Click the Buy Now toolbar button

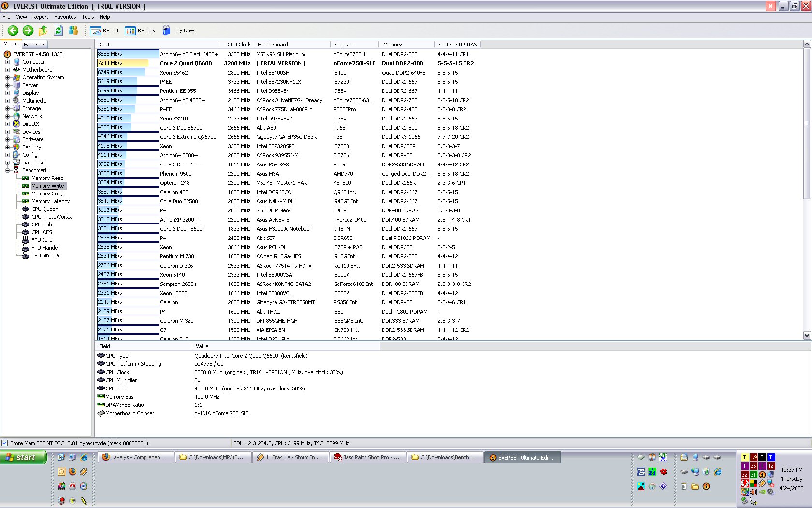point(178,30)
